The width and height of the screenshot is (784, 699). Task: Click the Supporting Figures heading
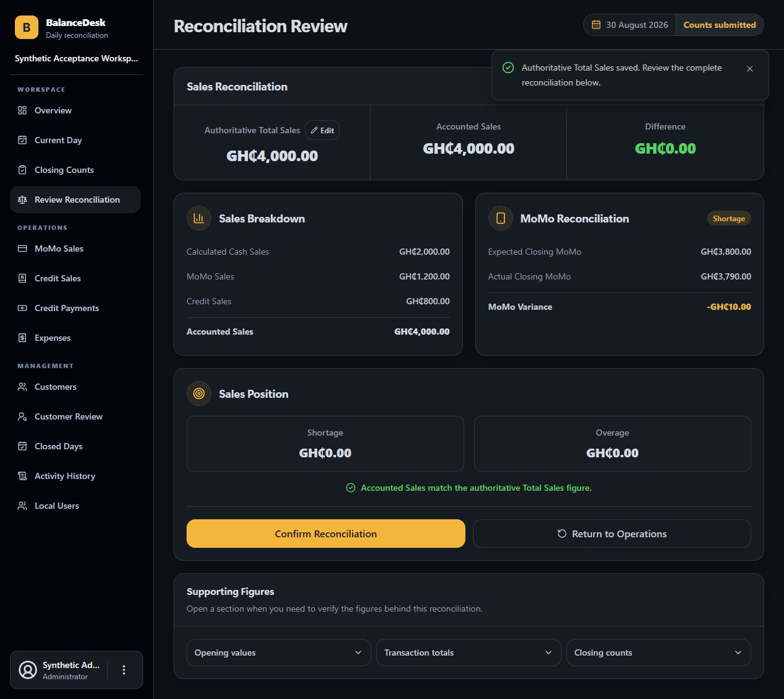231,591
